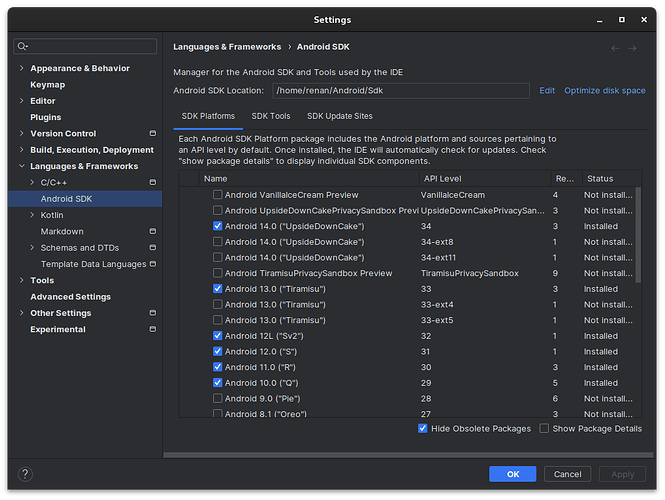The image size is (665, 500).
Task: Expand Other Settings chevron
Action: tap(22, 313)
